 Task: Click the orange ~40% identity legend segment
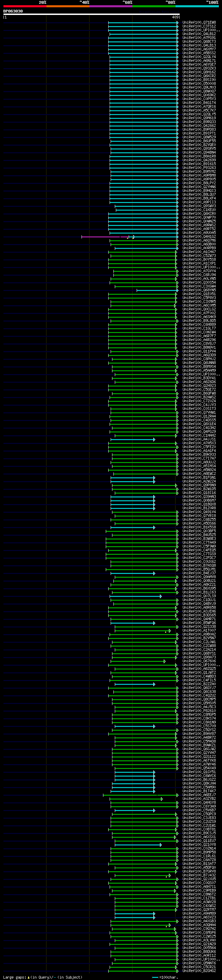pyautogui.click(x=68, y=6)
